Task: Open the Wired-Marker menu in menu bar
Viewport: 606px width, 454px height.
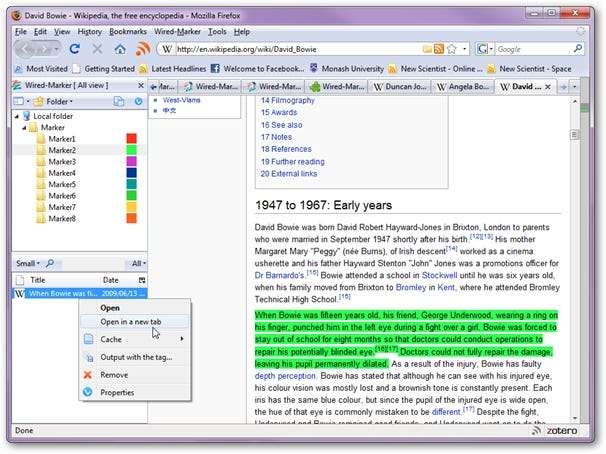Action: click(x=174, y=32)
